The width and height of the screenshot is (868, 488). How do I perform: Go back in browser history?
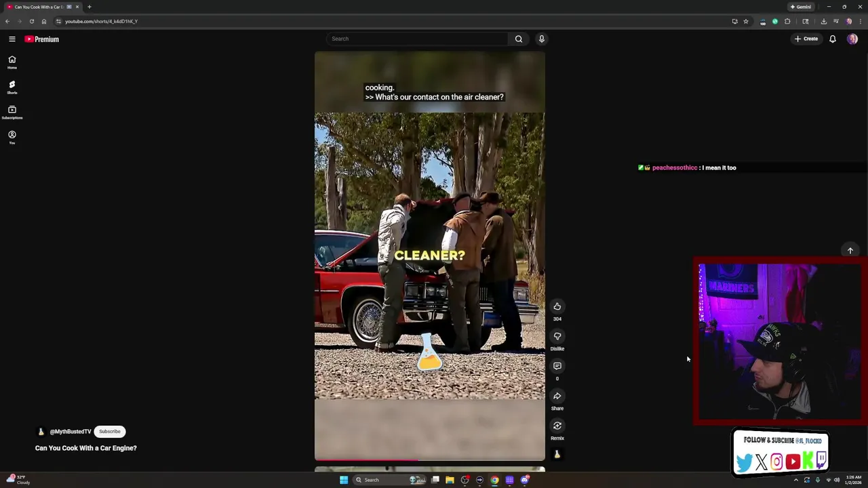click(7, 21)
